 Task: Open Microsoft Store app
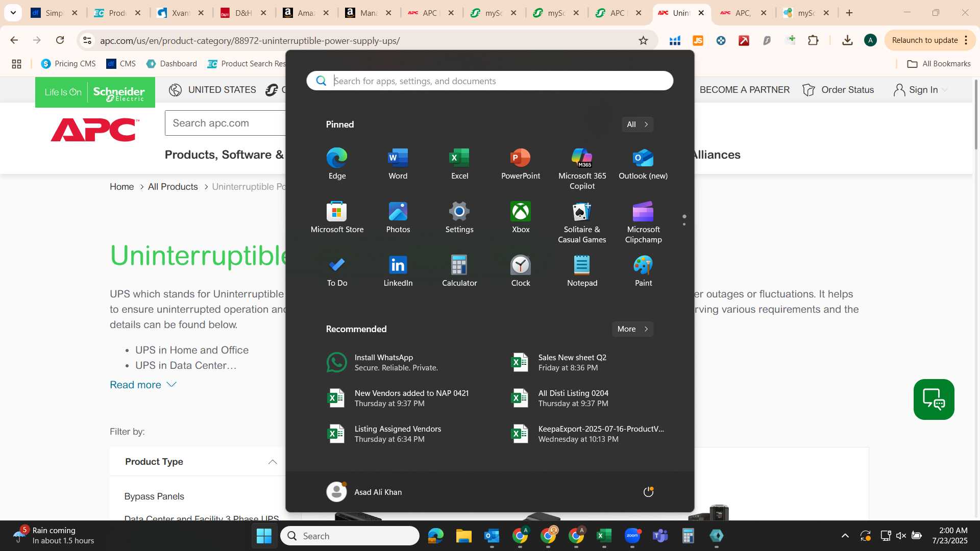click(x=337, y=218)
